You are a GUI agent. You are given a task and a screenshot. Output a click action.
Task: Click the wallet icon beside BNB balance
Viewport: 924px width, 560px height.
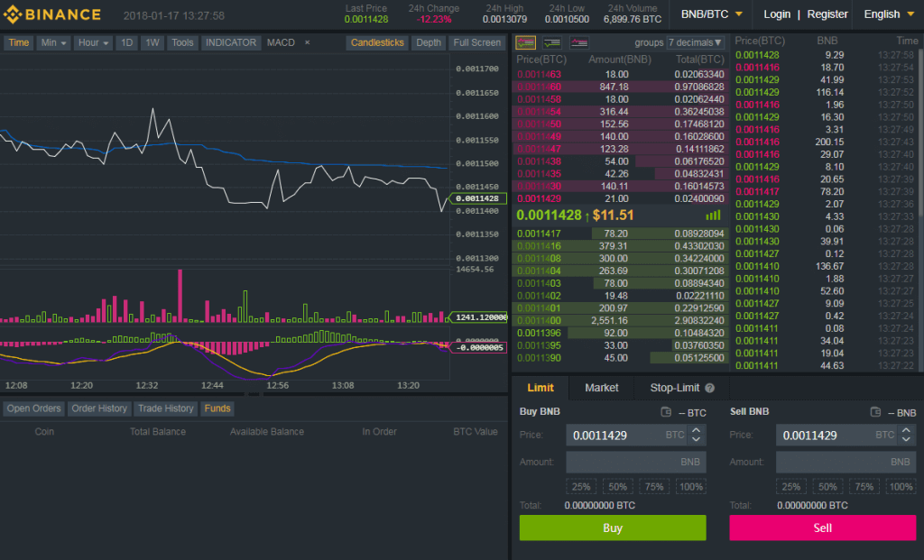tap(873, 413)
